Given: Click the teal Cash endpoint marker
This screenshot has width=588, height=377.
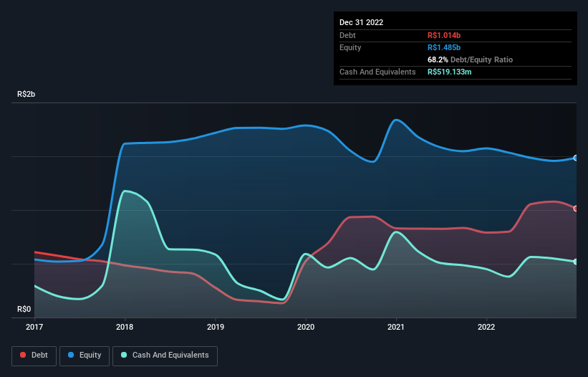Looking at the screenshot, I should [576, 262].
